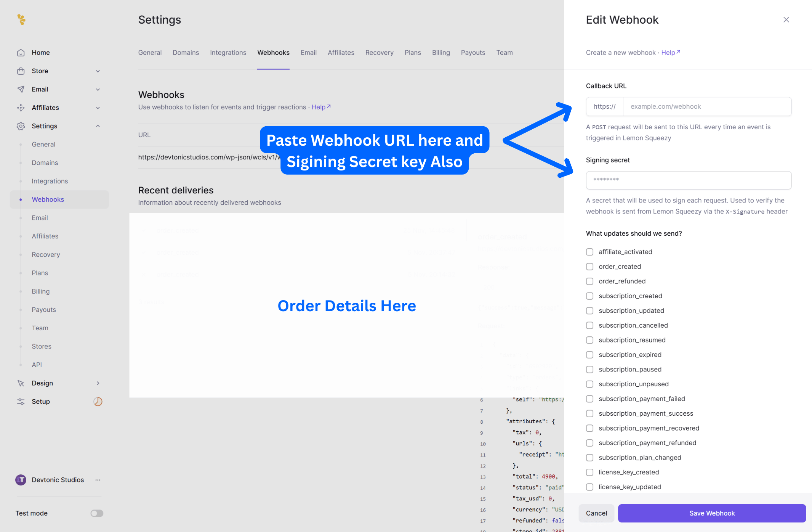
Task: Click the Email envelope icon in sidebar
Action: (x=21, y=89)
